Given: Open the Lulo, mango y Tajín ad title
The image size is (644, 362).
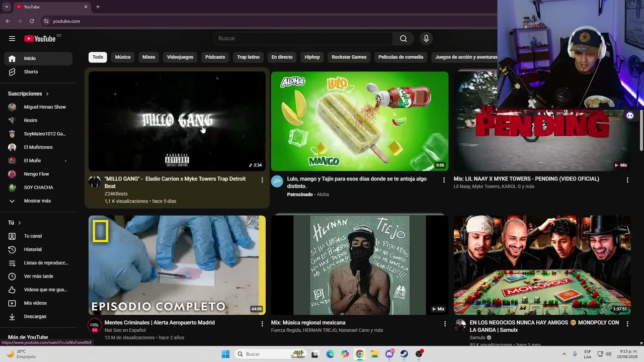Looking at the screenshot, I should click(357, 183).
